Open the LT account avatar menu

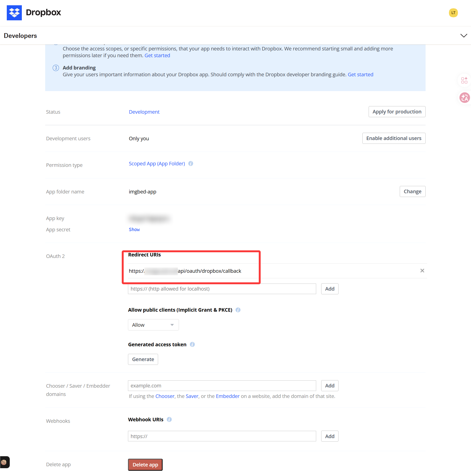453,13
